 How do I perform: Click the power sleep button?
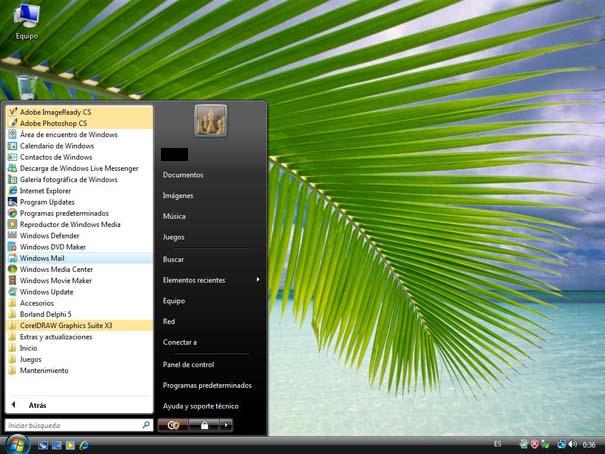[173, 425]
